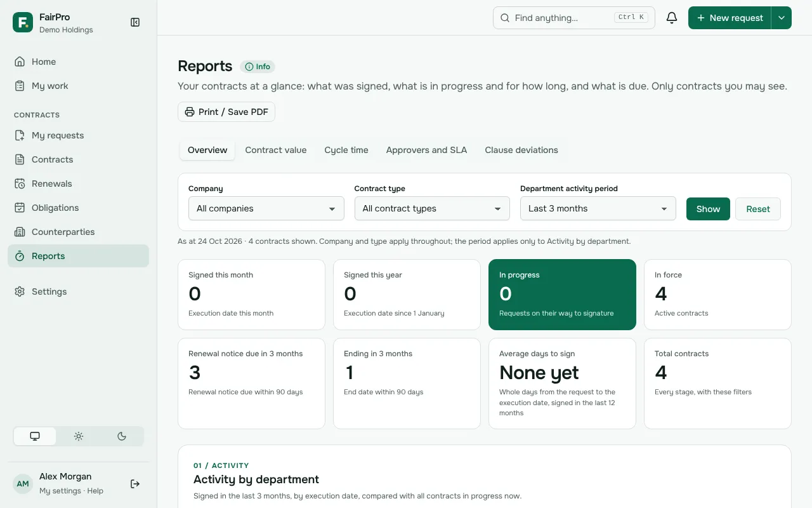Click the Counterparties building icon
The height and width of the screenshot is (508, 812).
(x=20, y=232)
